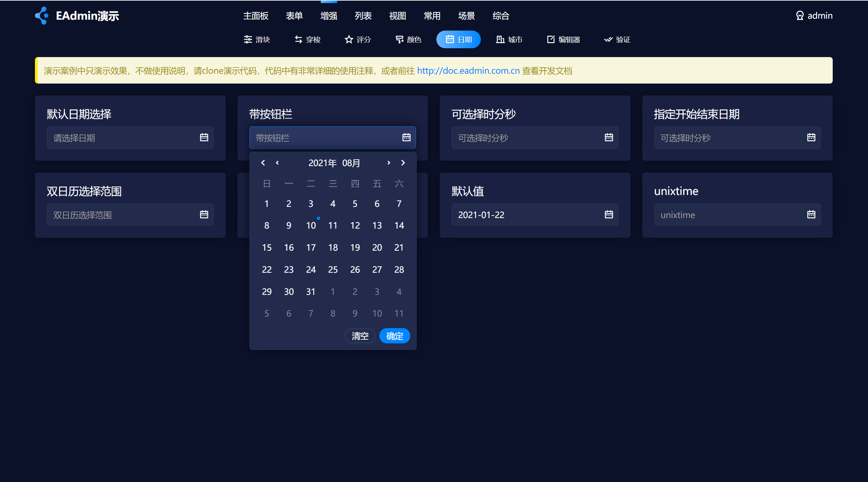The image size is (868, 482).
Task: Click the admin username
Action: point(820,16)
